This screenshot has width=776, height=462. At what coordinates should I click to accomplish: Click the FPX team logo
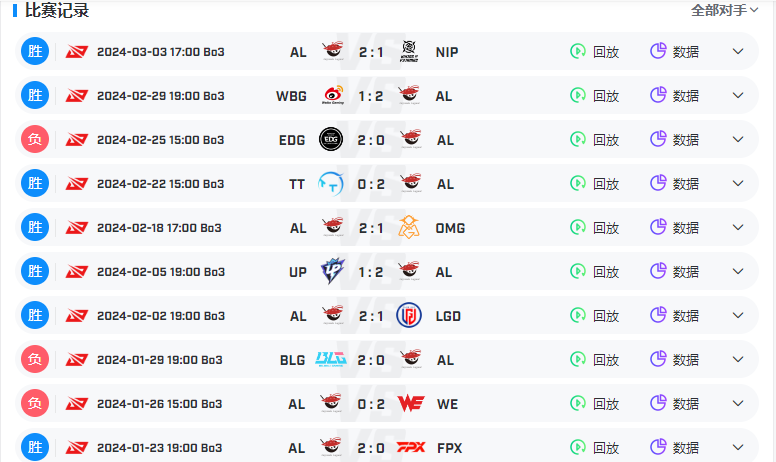(x=411, y=447)
